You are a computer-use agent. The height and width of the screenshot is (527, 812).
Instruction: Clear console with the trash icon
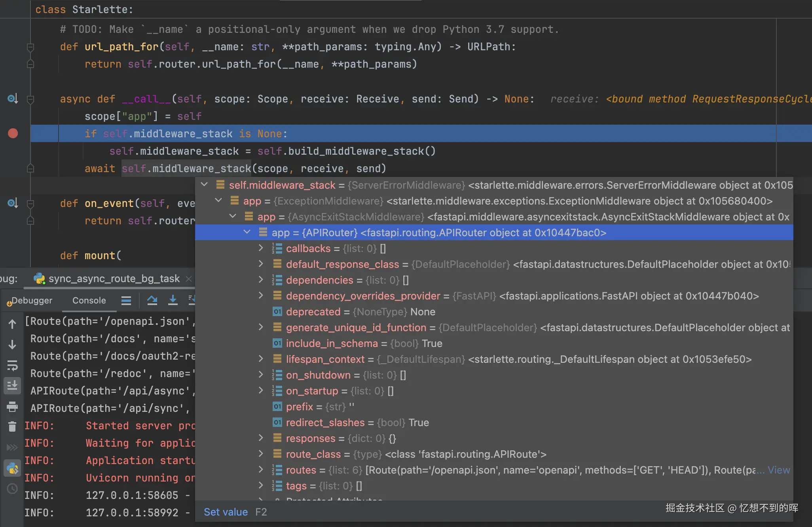pos(12,427)
